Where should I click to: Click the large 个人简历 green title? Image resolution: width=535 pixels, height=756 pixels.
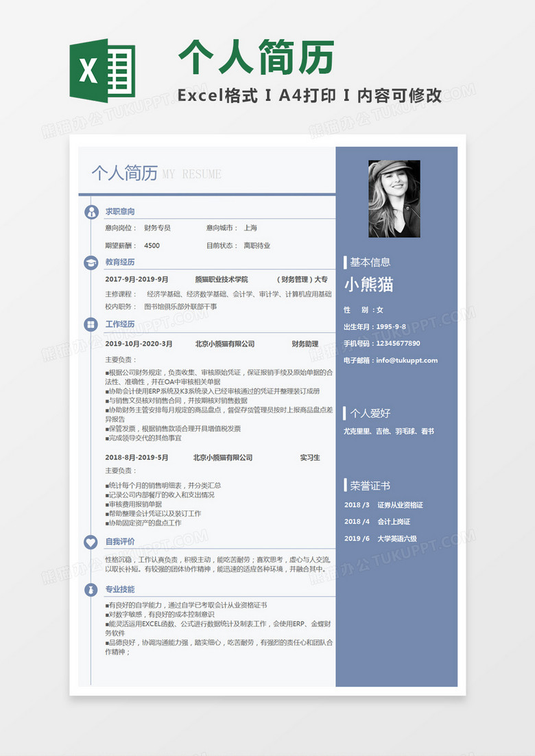point(257,58)
